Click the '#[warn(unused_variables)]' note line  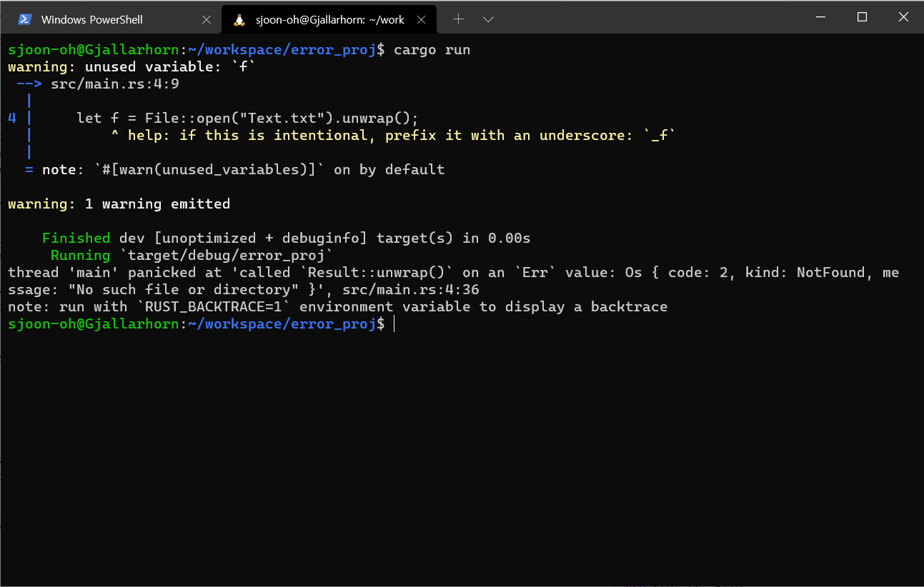point(234,170)
